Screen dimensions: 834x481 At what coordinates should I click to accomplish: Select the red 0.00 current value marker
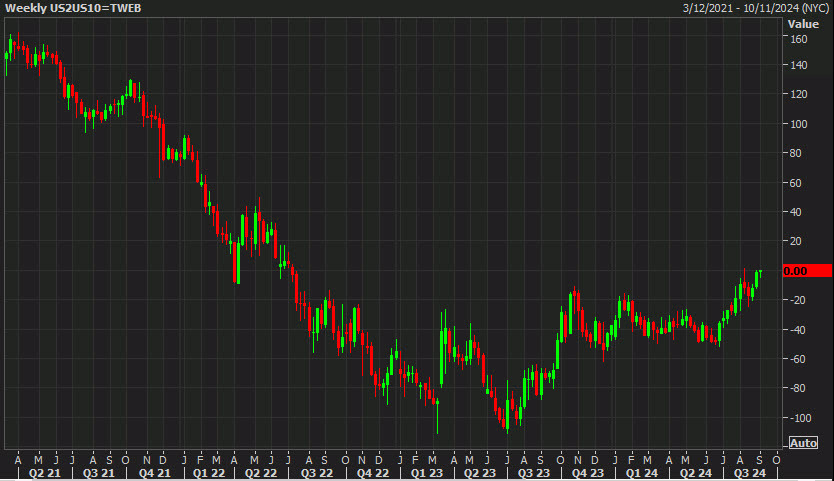807,271
